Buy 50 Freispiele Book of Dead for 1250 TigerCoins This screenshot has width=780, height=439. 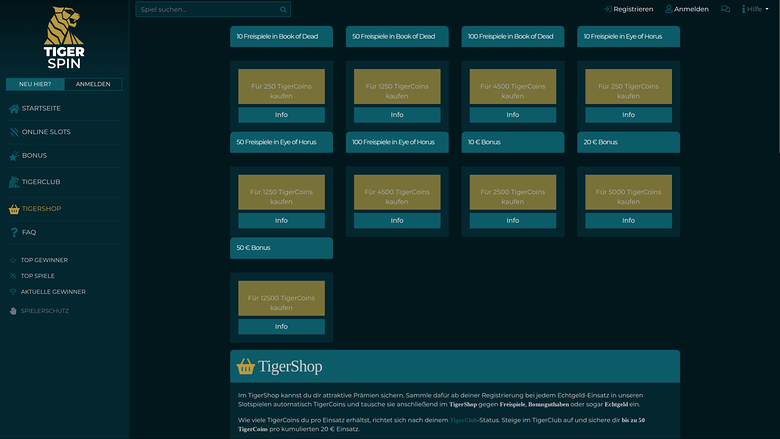click(397, 87)
